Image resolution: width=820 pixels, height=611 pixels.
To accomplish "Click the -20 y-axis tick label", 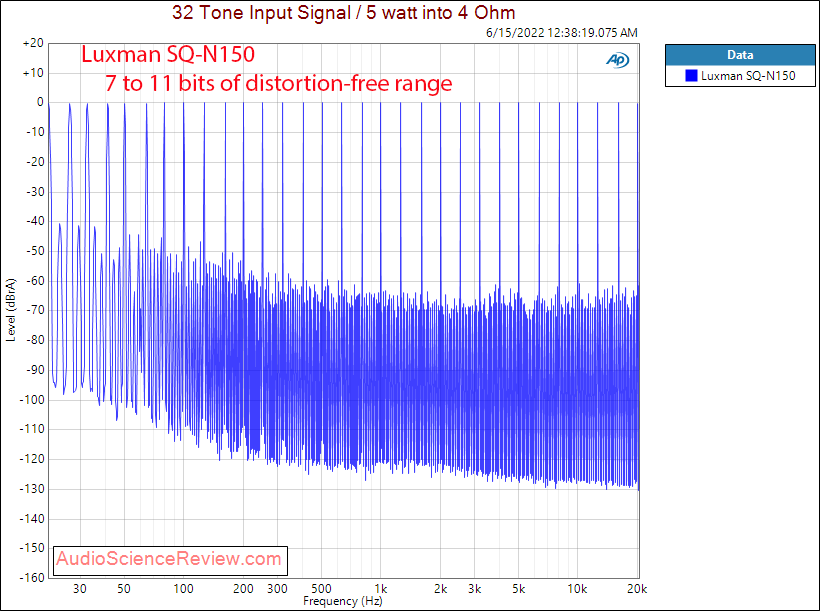I will coord(35,162).
